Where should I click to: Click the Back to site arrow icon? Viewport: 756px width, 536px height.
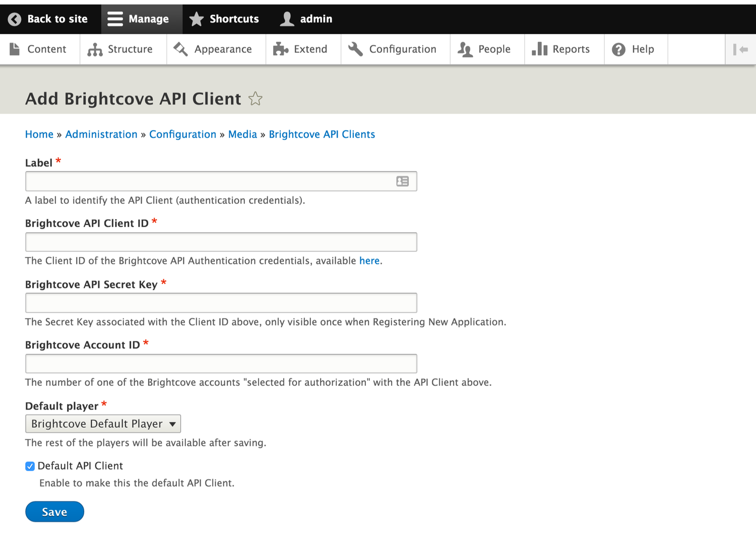(15, 19)
